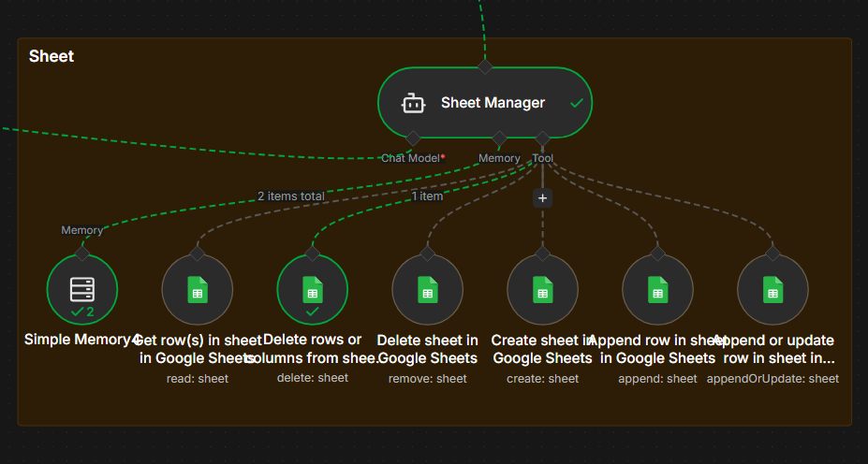868x464 pixels.
Task: Click diamond connector atop Delete sheet node
Action: (x=427, y=254)
